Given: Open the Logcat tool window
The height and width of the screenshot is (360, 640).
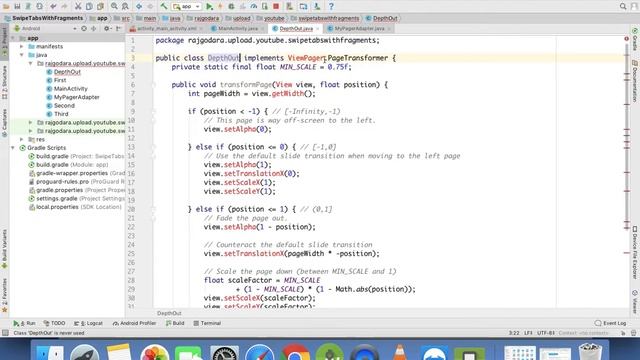Looking at the screenshot, I should (x=88, y=323).
